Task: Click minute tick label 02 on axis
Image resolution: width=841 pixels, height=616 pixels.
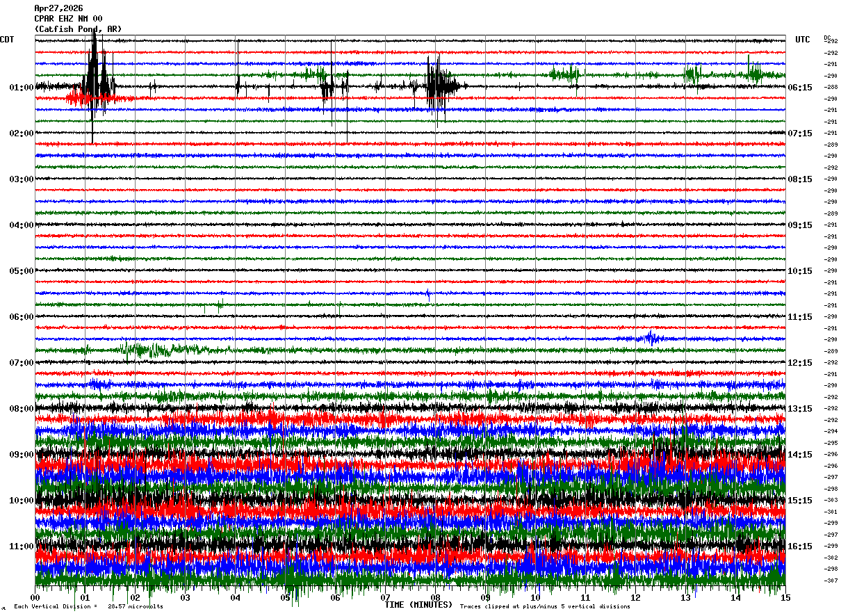Action: coord(135,597)
